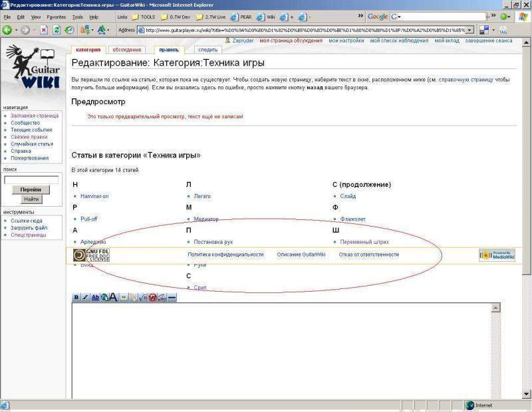Expand the Links bar overflow chevron
Image resolution: width=532 pixels, height=412 pixels.
tap(360, 16)
